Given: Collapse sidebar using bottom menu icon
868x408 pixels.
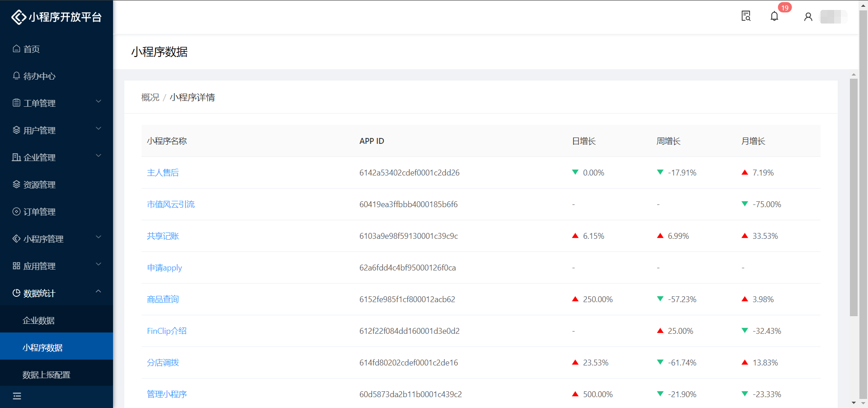Looking at the screenshot, I should (17, 396).
